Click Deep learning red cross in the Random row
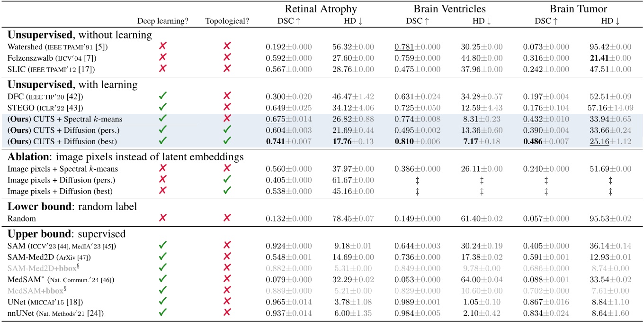This screenshot has height=322, width=644. 162,218
